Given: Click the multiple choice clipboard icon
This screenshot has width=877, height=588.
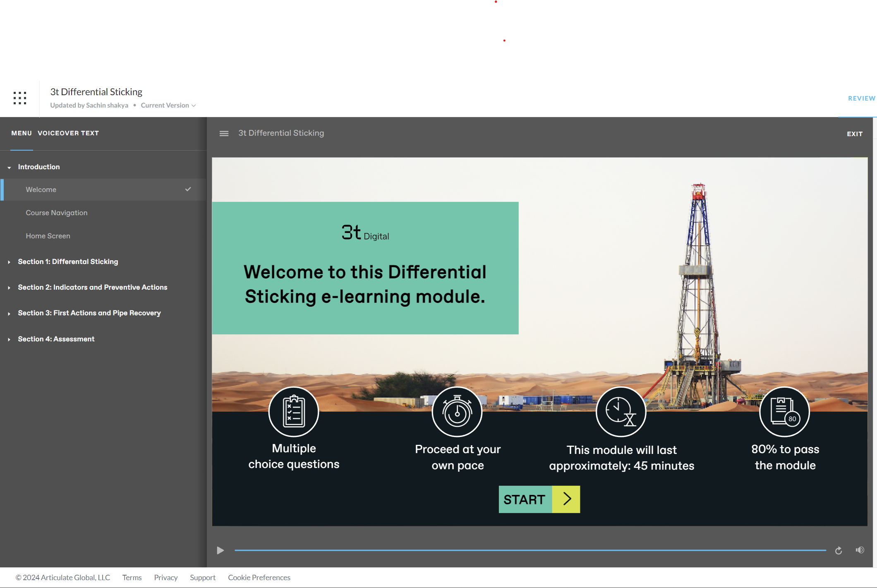Looking at the screenshot, I should point(294,412).
